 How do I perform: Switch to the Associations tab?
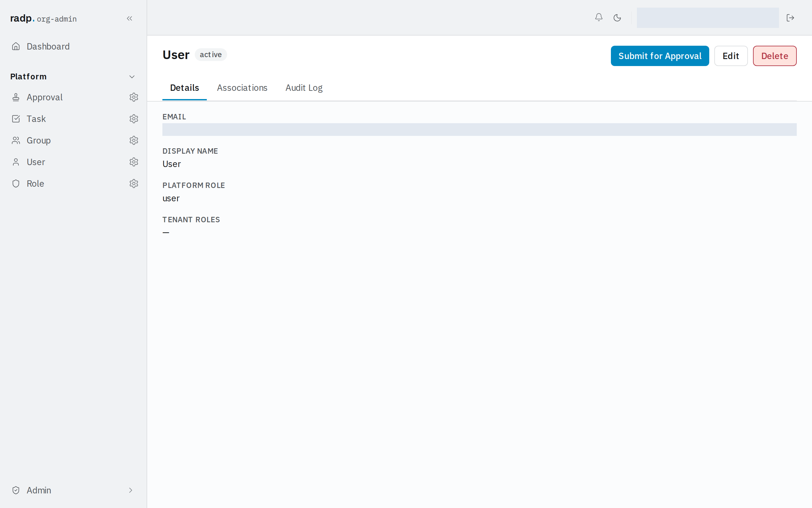242,88
